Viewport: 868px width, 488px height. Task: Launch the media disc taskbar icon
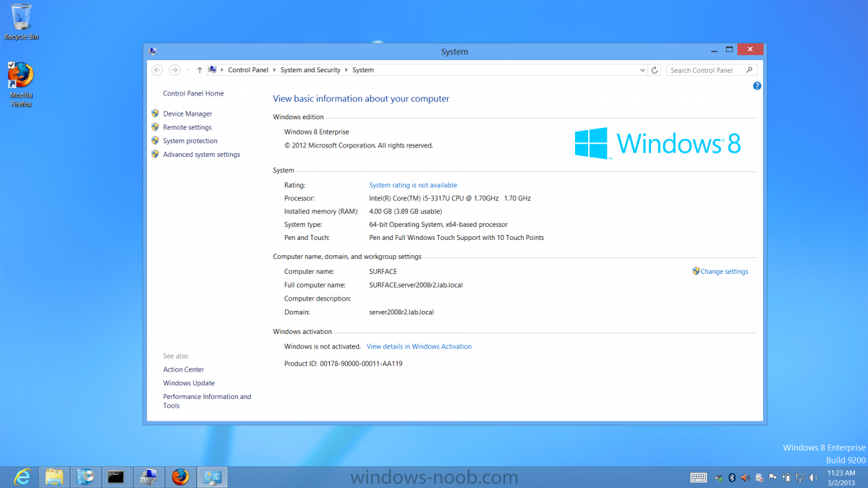tap(85, 477)
